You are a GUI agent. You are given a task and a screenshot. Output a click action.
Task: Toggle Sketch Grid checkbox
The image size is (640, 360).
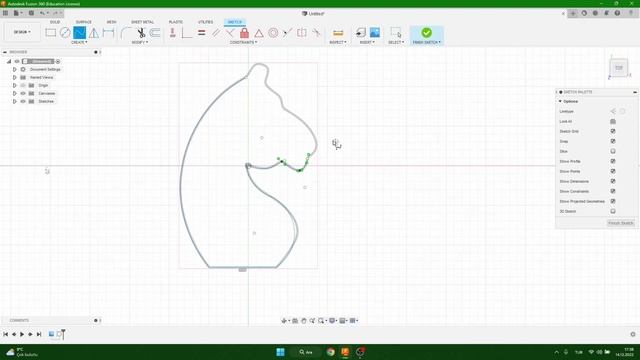[x=613, y=131]
